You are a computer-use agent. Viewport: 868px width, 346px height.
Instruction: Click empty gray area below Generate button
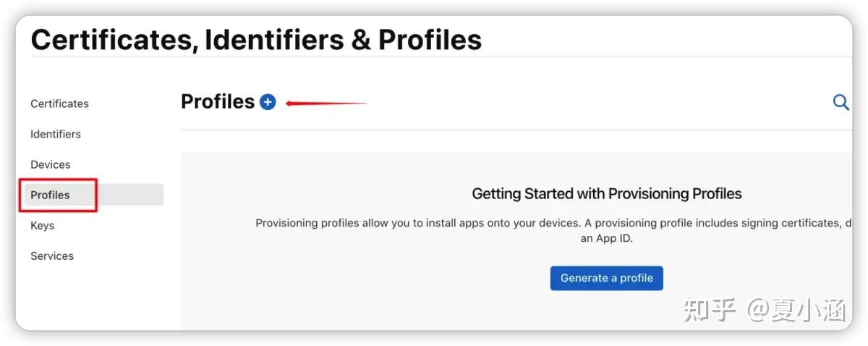tap(506, 310)
